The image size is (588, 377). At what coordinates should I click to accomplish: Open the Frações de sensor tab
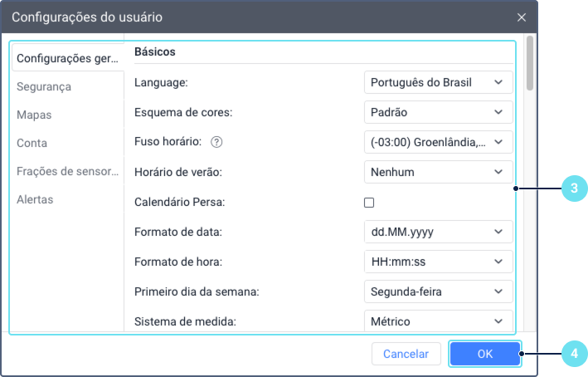68,171
